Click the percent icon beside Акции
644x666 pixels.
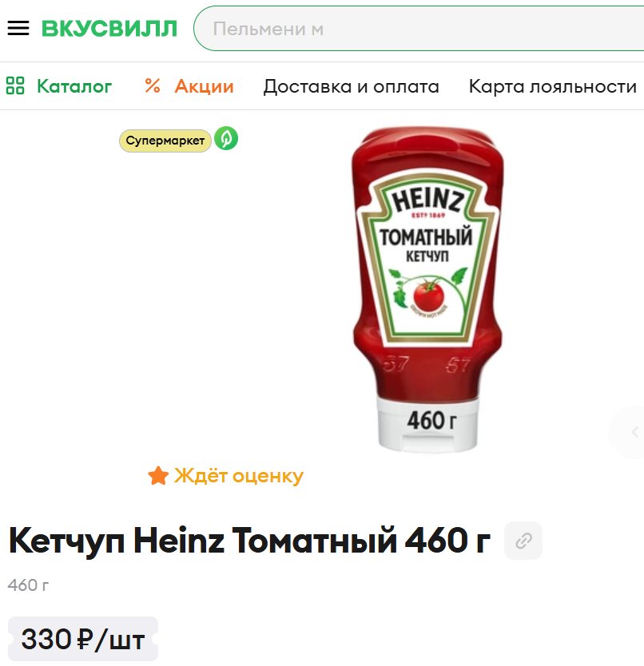[x=152, y=85]
